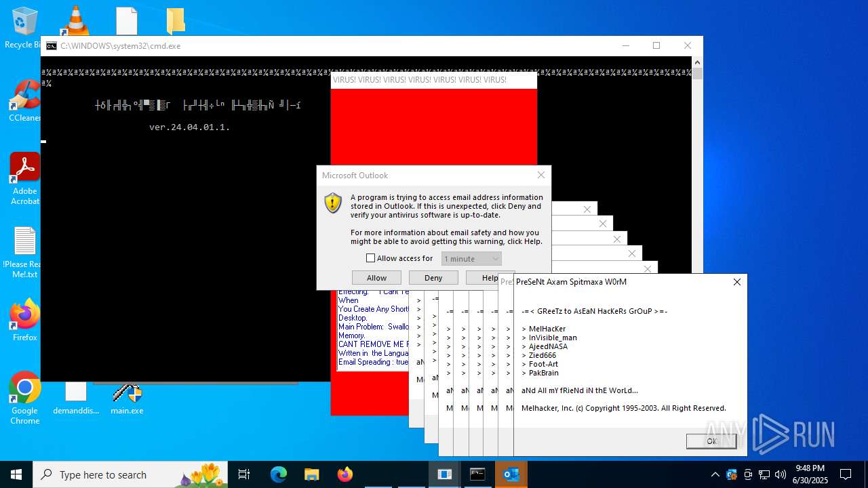The image size is (868, 488).
Task: Click the Type here to search box
Action: tap(130, 474)
